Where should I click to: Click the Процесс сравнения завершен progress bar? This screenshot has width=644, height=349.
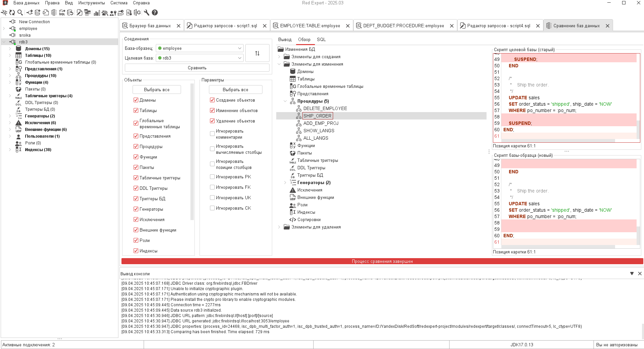(x=382, y=261)
